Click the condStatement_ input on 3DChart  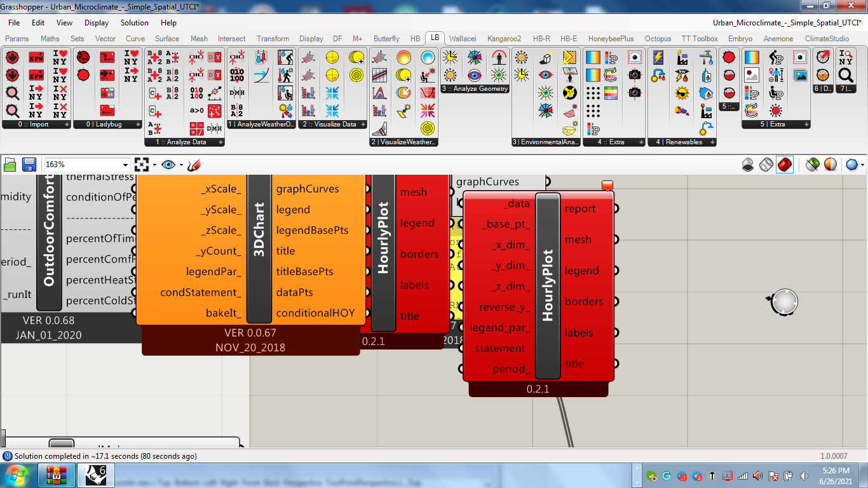pos(200,292)
